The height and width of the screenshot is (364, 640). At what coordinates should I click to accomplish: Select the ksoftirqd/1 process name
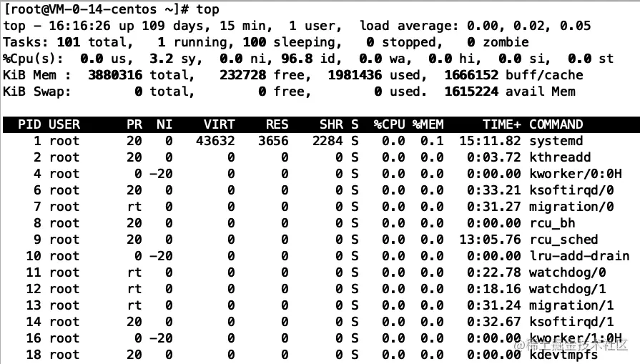pyautogui.click(x=571, y=322)
